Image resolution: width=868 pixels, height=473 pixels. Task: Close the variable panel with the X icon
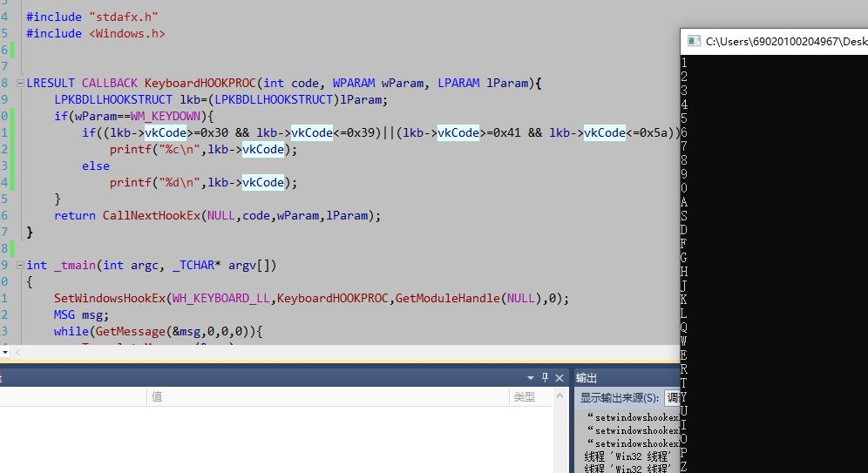559,378
